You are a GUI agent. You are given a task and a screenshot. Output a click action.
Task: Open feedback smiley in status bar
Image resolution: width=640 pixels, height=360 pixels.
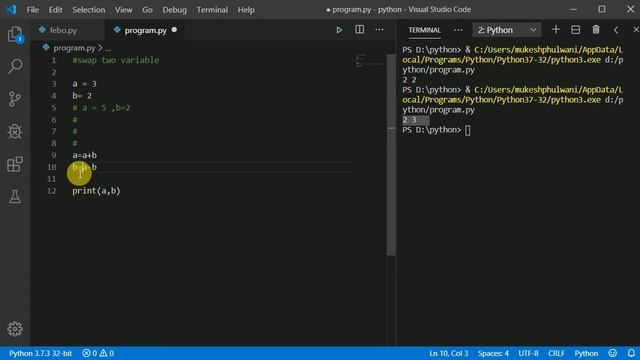(x=613, y=353)
